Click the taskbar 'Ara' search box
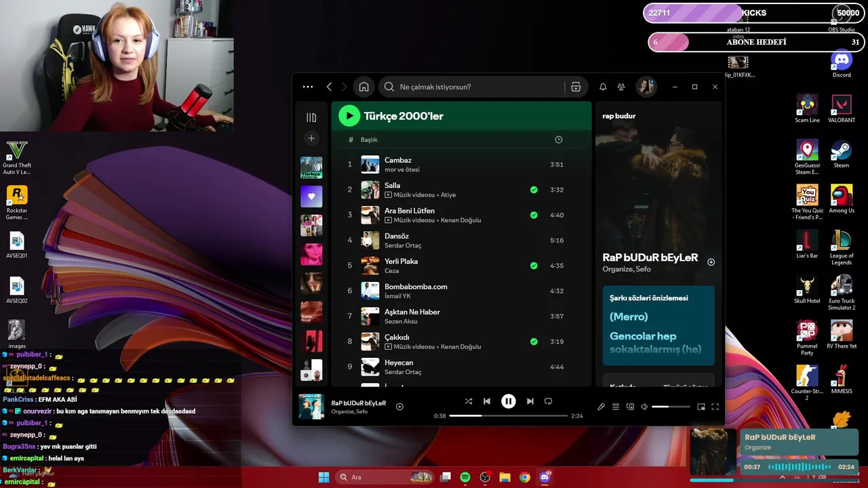 (x=386, y=477)
